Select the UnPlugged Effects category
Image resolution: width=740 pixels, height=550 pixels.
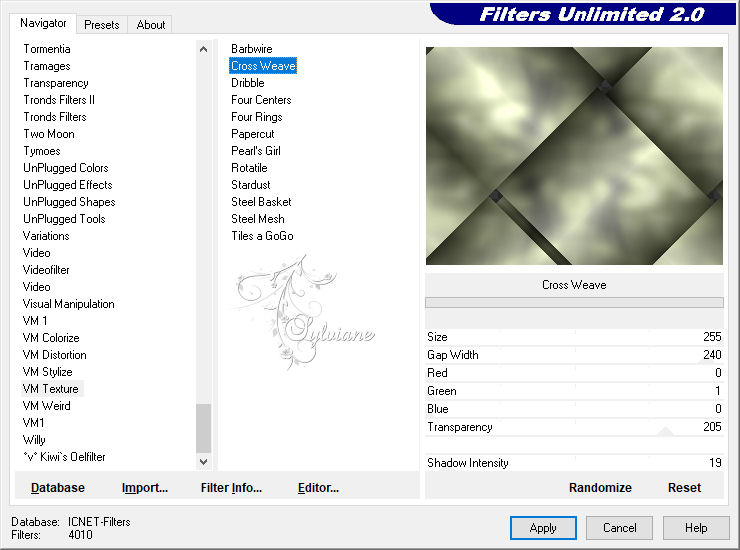(67, 185)
